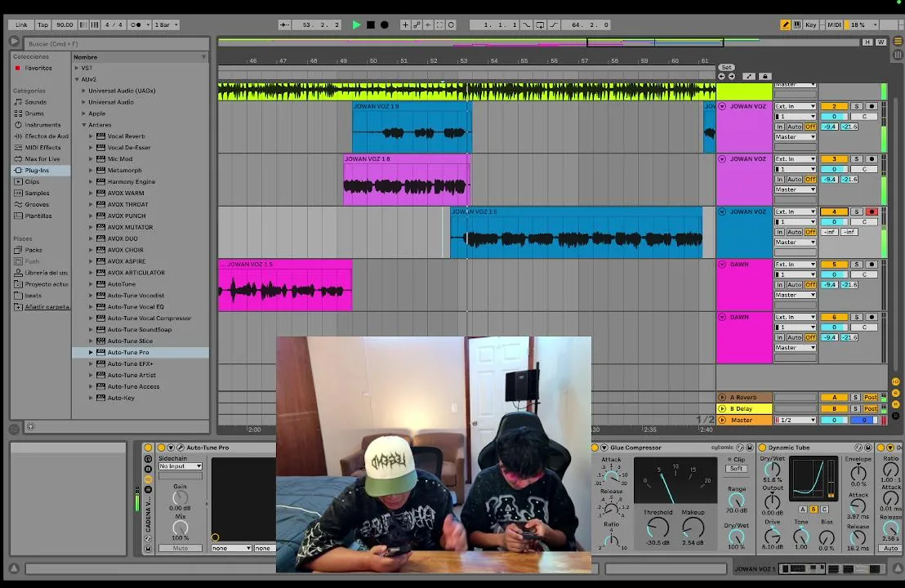
Task: Click the tempo field showing 90.00
Action: point(65,24)
